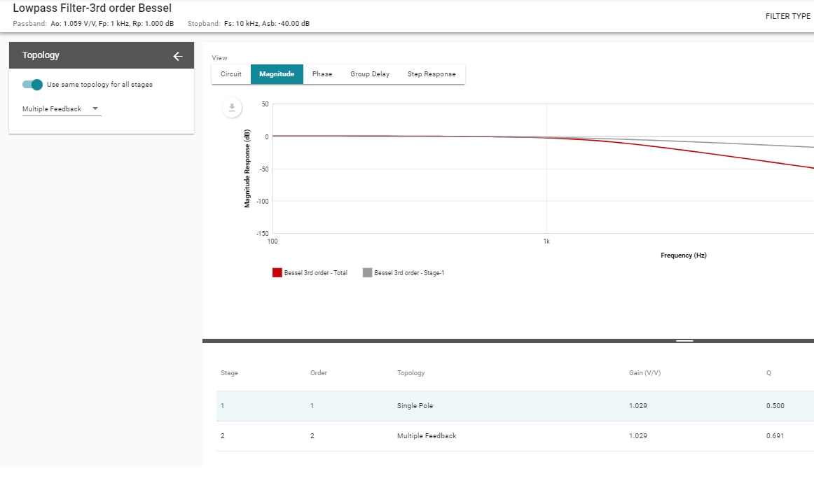Select the stage 1 Single Pole row
This screenshot has width=814, height=504.
pyautogui.click(x=515, y=406)
